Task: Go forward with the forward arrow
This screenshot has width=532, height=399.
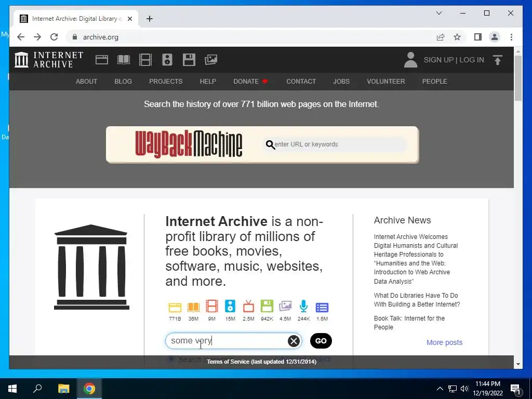Action: (37, 37)
